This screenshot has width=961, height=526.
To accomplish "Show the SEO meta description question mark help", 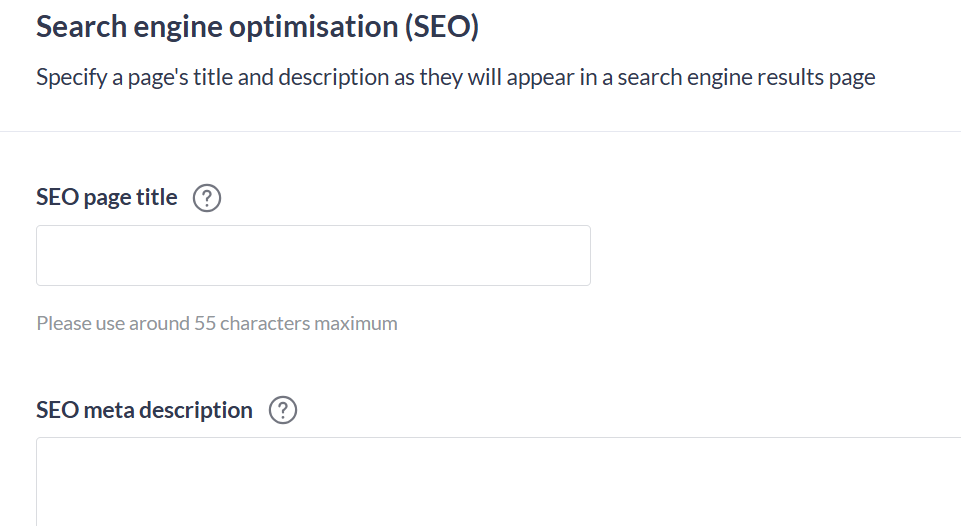I will point(284,410).
